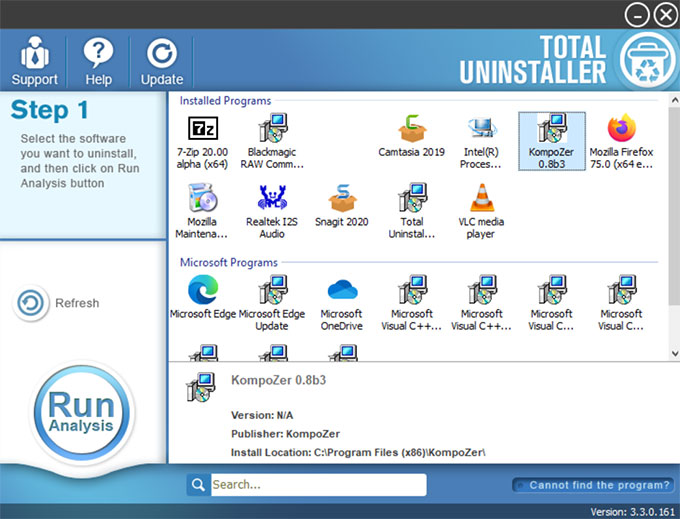
Task: Select the Intel(R) Proces... program
Action: (481, 141)
